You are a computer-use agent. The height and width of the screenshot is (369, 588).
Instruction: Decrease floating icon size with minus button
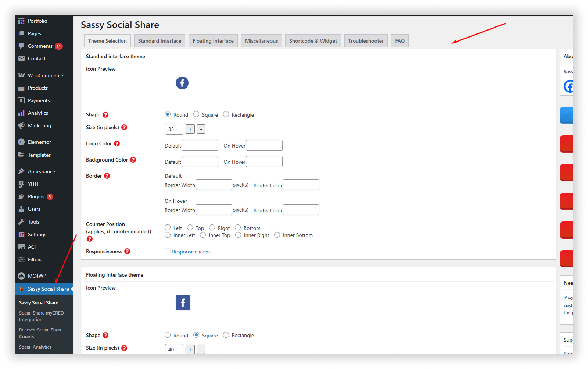point(201,350)
